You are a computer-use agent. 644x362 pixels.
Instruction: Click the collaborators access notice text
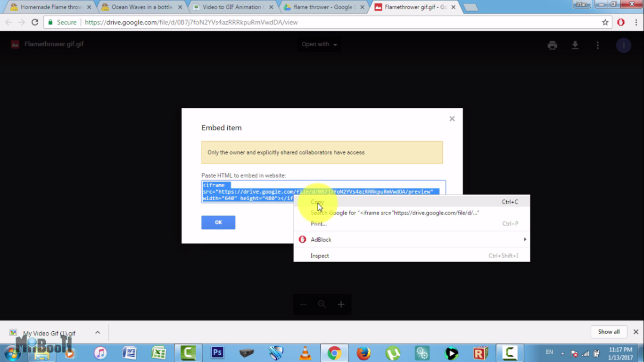286,153
